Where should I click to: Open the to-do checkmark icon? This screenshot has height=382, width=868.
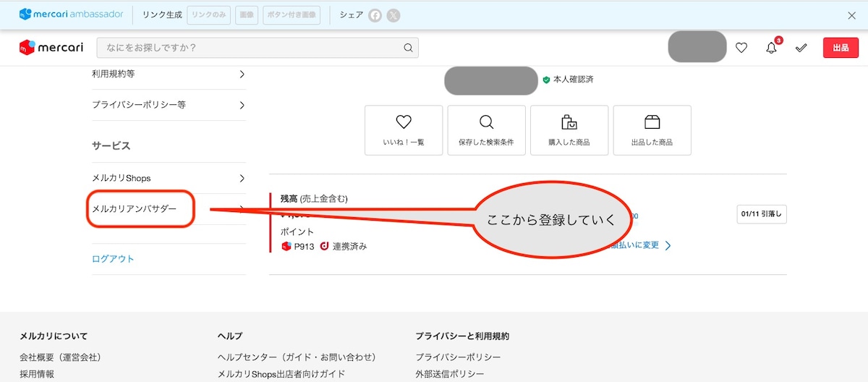pyautogui.click(x=801, y=48)
